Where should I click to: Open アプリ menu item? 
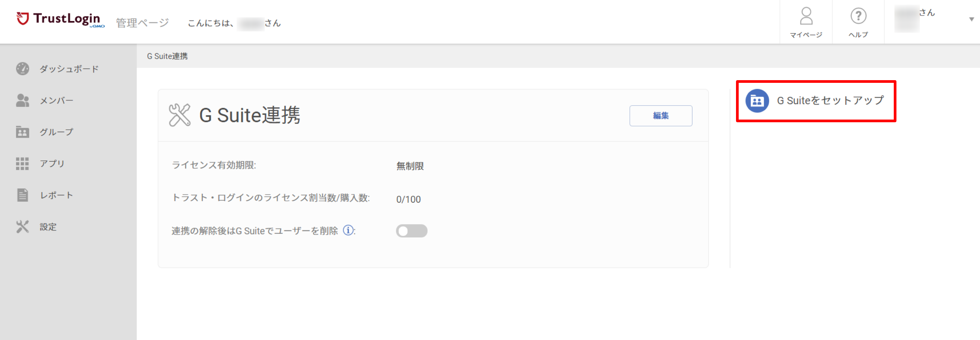point(52,164)
